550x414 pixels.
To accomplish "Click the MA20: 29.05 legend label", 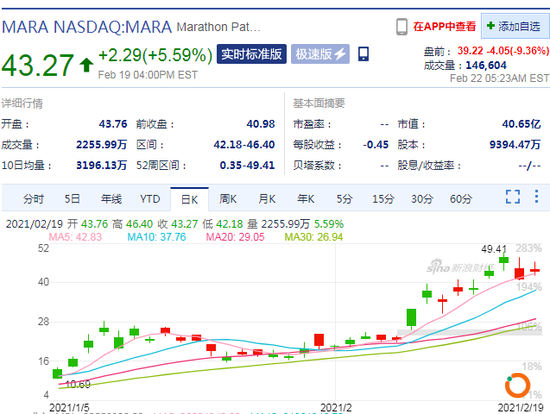I will click(235, 237).
